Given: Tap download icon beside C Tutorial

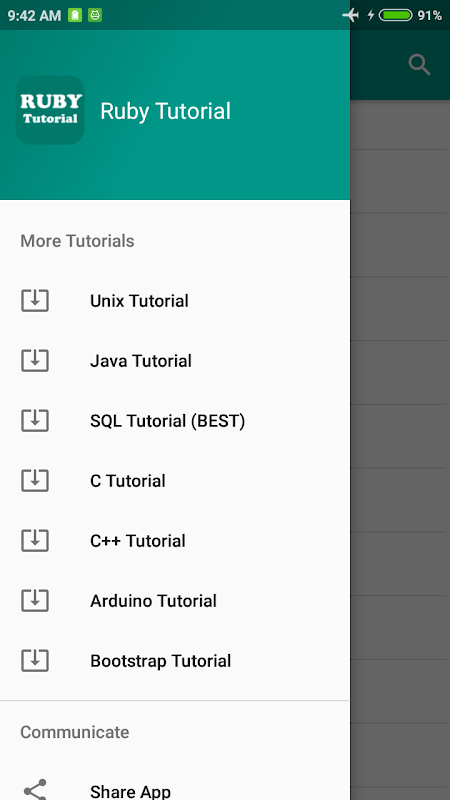Looking at the screenshot, I should coord(35,481).
